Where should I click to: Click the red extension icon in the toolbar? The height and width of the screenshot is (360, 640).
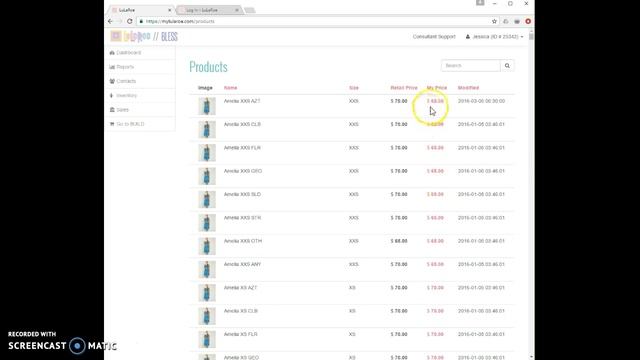click(x=528, y=21)
